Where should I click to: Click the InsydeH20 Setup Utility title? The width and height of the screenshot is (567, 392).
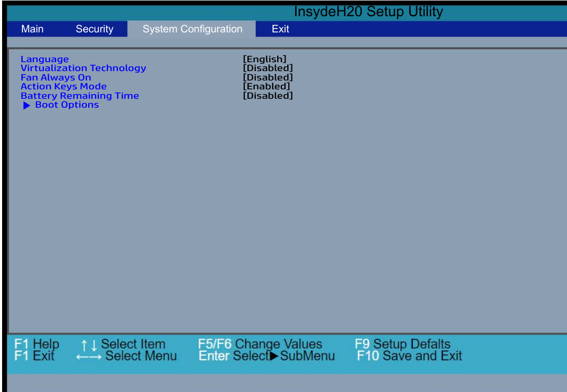click(x=368, y=12)
